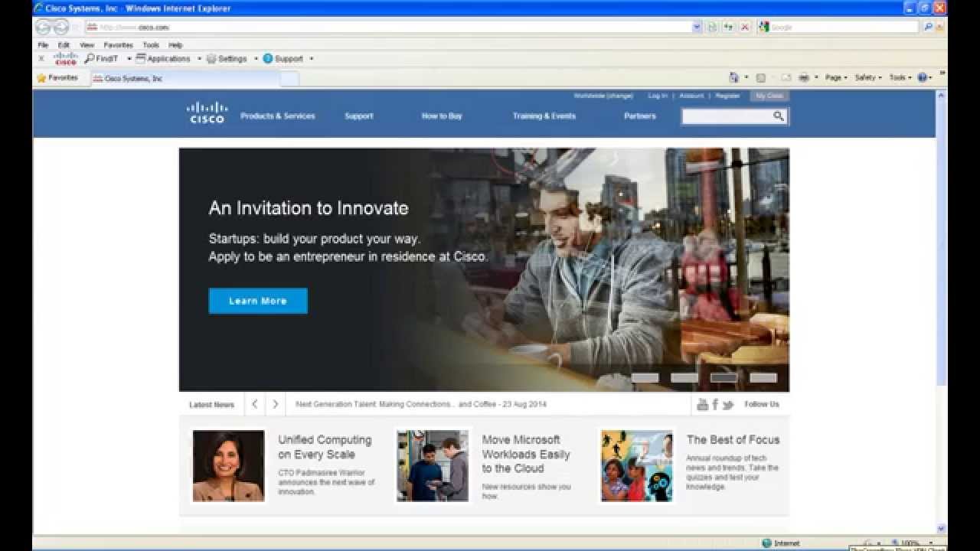980x551 pixels.
Task: Click the Home icon in the command bar
Action: [733, 77]
